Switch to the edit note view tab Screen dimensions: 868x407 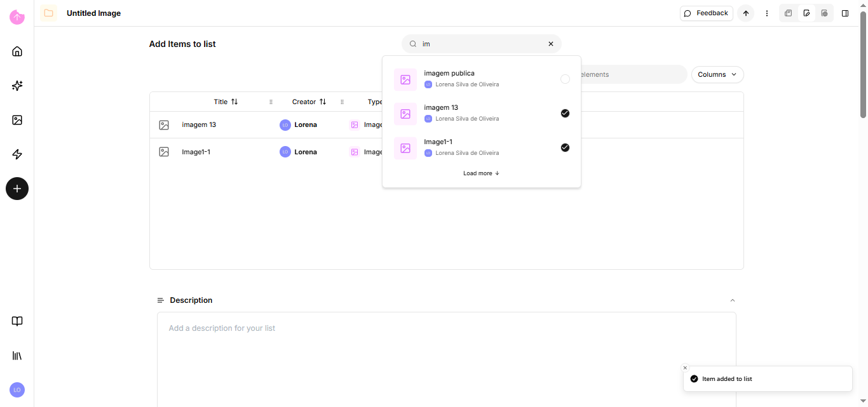pyautogui.click(x=806, y=13)
